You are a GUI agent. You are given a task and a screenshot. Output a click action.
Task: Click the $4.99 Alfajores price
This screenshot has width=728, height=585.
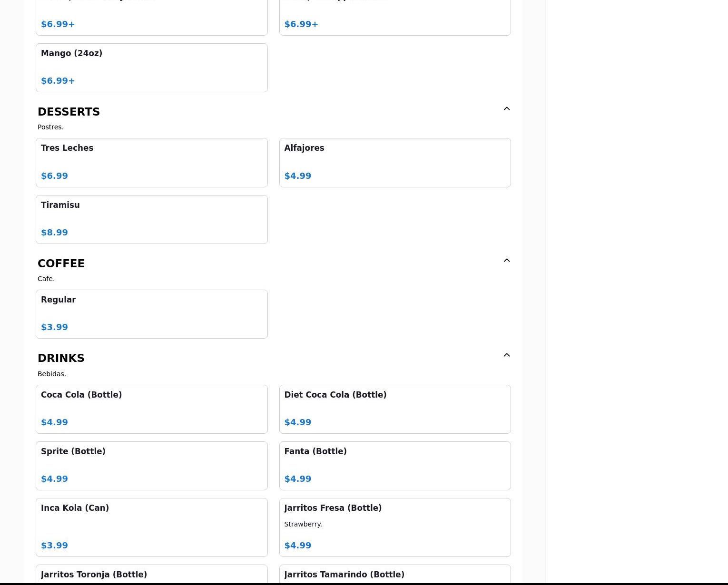pyautogui.click(x=297, y=176)
